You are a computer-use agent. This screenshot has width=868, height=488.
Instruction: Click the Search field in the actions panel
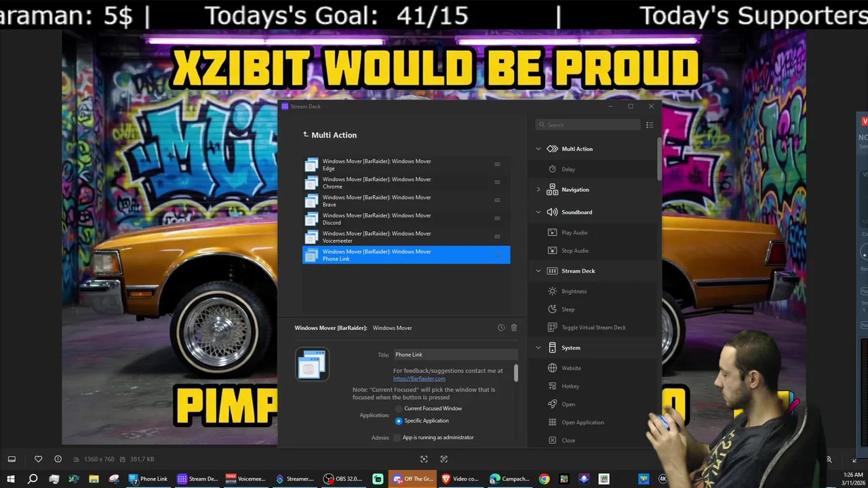(x=587, y=125)
